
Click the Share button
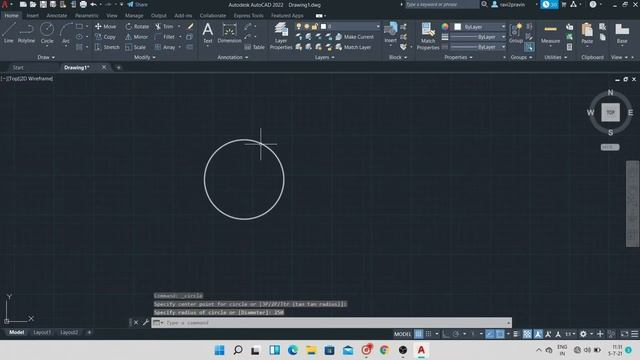138,4
